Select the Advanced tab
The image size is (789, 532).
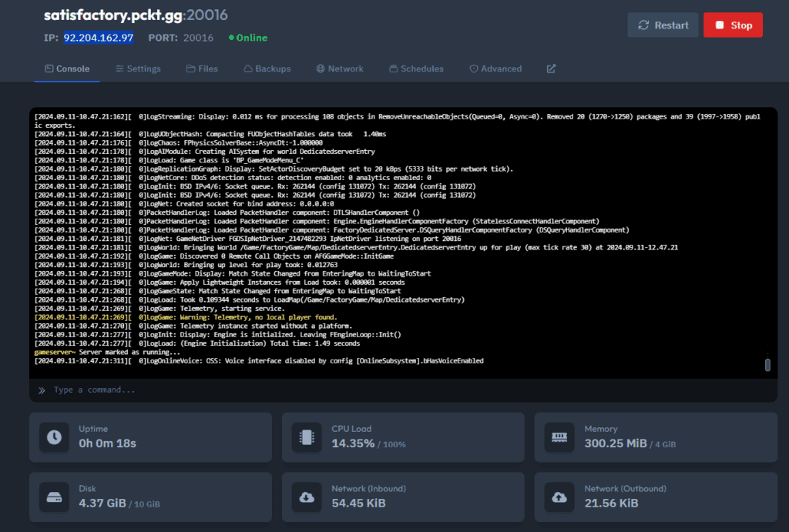(x=495, y=69)
